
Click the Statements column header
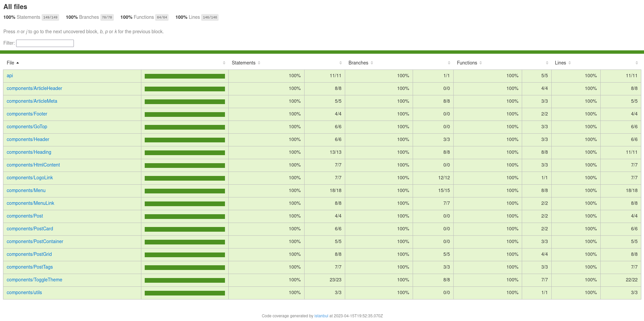(x=243, y=63)
